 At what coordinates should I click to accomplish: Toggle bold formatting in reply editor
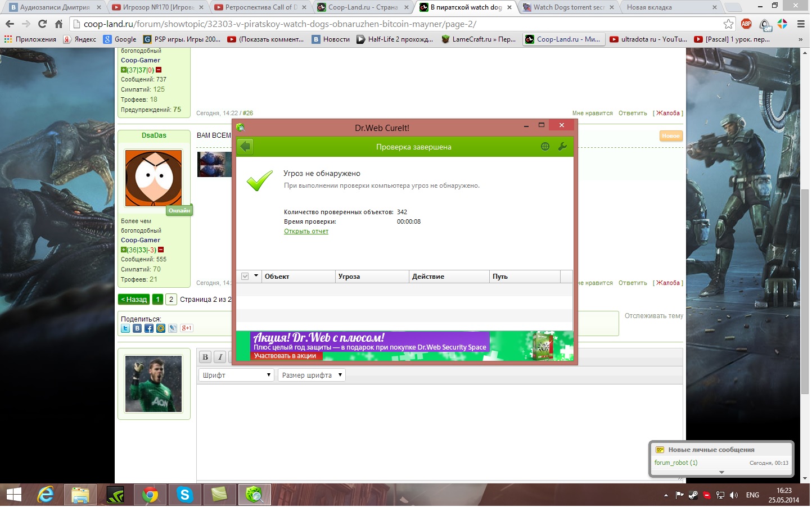pyautogui.click(x=205, y=357)
